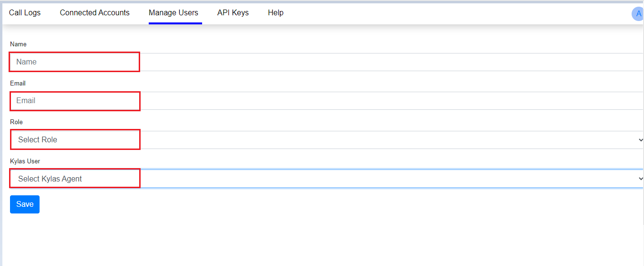The width and height of the screenshot is (644, 266).
Task: Click the blue underline beneath Manage Users
Action: [x=175, y=23]
